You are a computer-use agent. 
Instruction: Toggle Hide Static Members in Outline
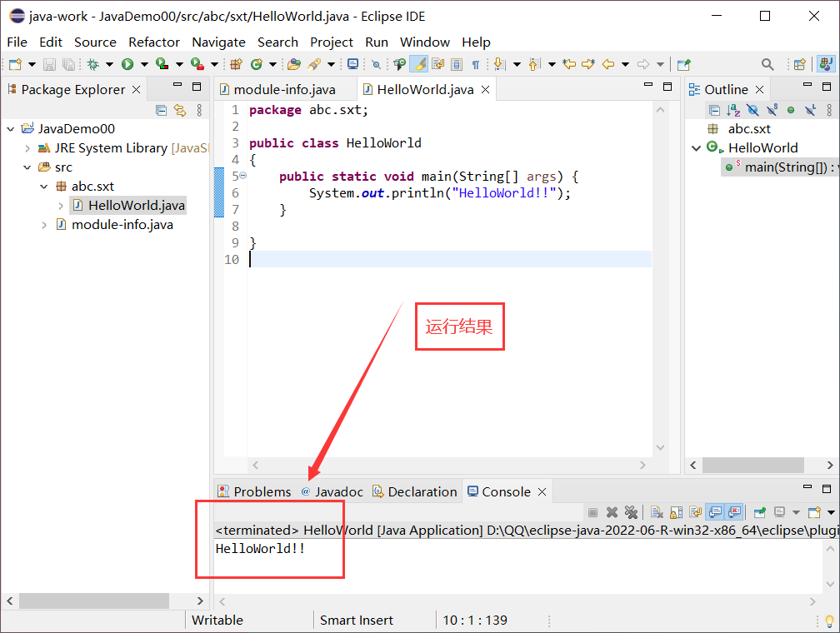(x=772, y=110)
